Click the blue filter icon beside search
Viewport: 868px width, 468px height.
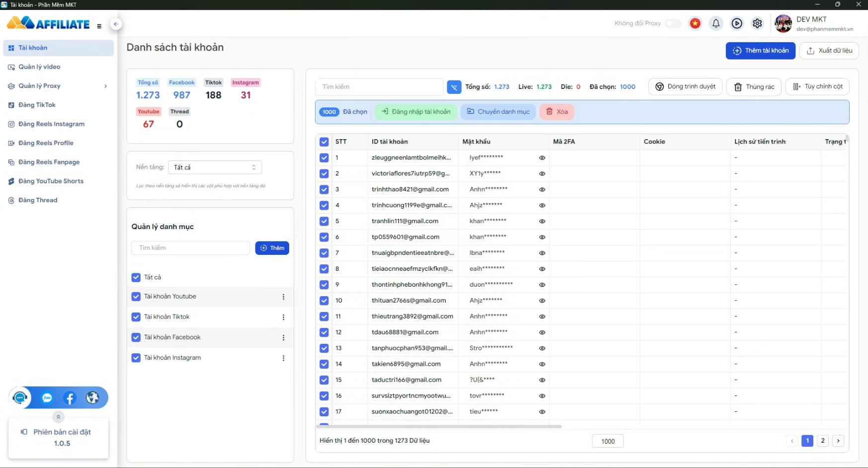click(x=454, y=87)
